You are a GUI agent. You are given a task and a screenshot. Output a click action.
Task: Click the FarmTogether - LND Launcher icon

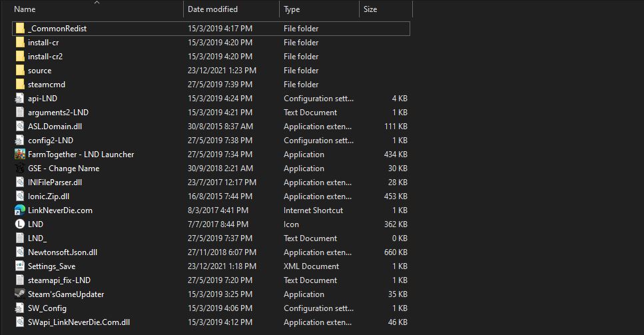point(20,155)
